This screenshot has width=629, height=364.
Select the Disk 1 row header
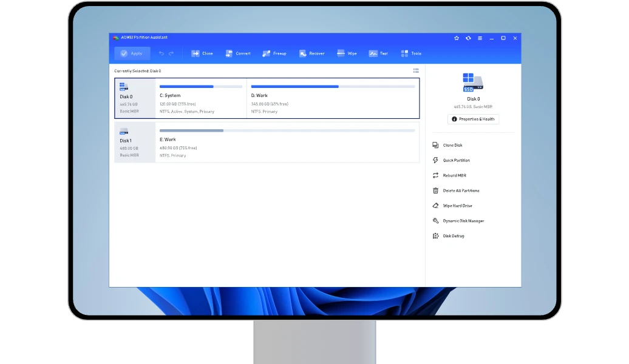pos(135,143)
